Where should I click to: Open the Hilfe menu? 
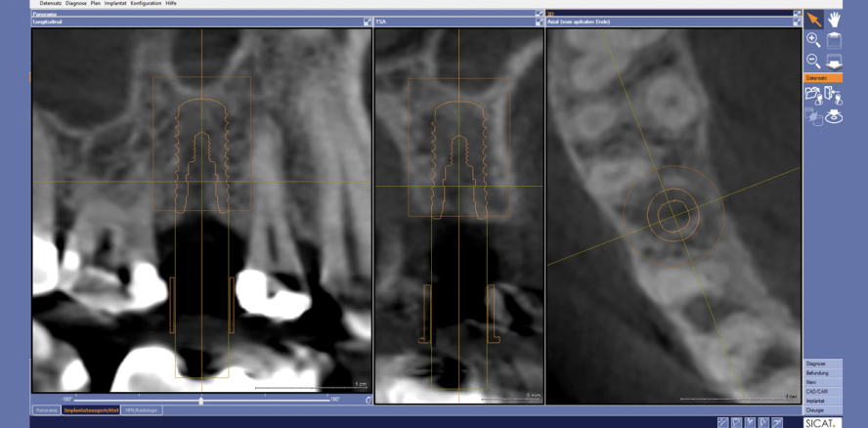point(171,3)
